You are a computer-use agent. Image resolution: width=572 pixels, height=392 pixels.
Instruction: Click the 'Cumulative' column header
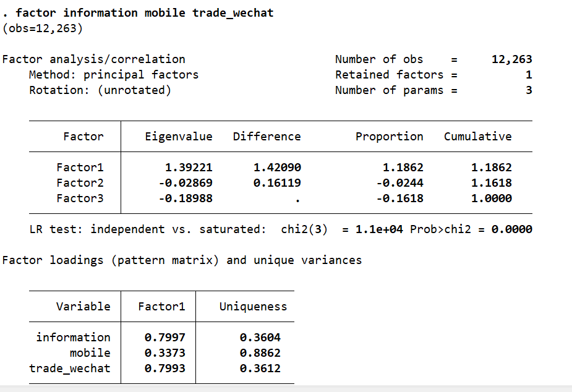[x=477, y=137]
